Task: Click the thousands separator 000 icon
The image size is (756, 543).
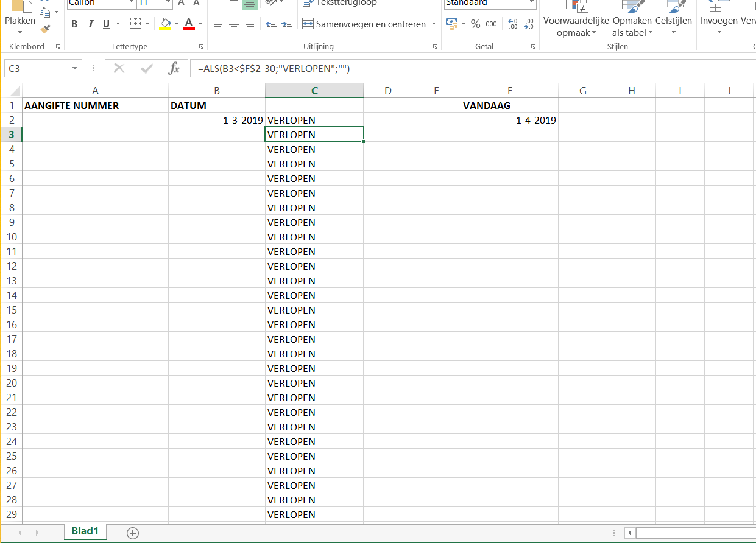Action: pos(491,24)
